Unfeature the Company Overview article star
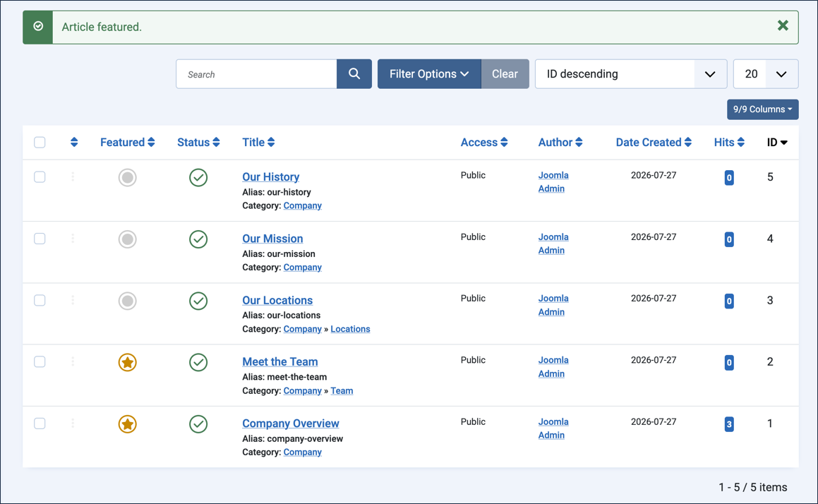 click(x=127, y=424)
